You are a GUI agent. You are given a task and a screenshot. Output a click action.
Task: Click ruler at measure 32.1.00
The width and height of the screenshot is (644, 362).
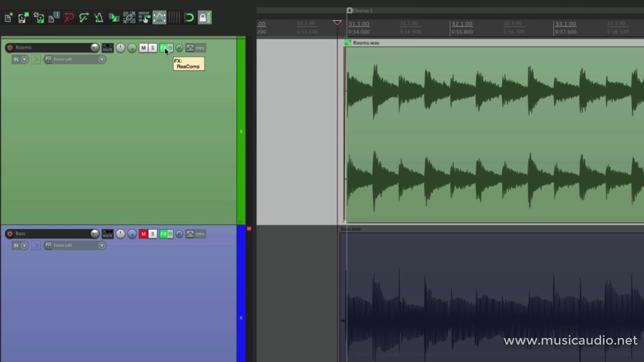pyautogui.click(x=462, y=24)
